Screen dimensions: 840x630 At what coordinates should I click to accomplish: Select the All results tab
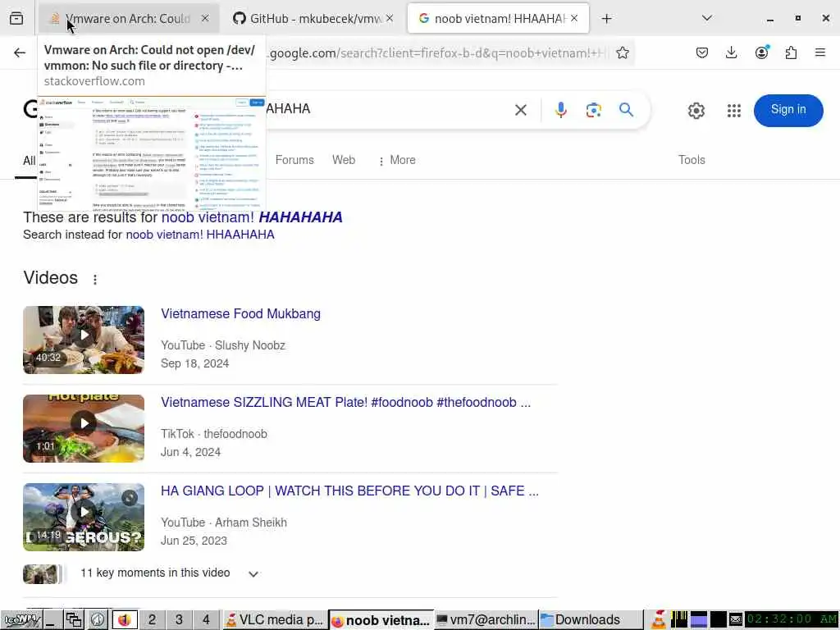tap(29, 161)
